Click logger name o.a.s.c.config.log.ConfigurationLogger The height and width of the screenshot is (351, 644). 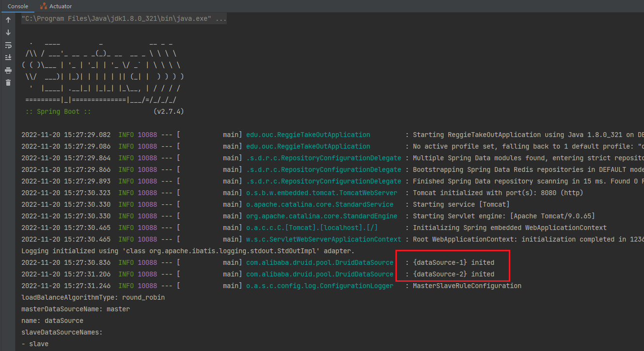(x=320, y=286)
